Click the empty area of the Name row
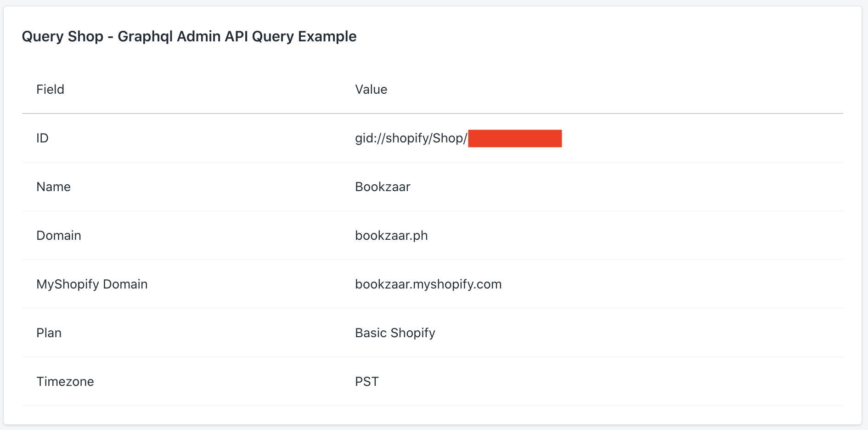Viewport: 868px width, 430px height. (627, 187)
